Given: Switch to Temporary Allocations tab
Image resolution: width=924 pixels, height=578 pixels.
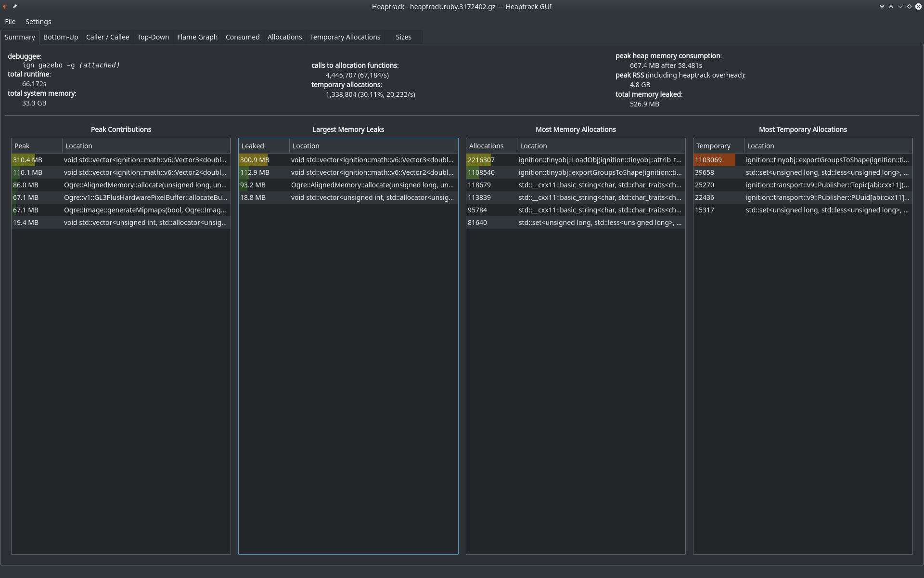Looking at the screenshot, I should (x=345, y=37).
